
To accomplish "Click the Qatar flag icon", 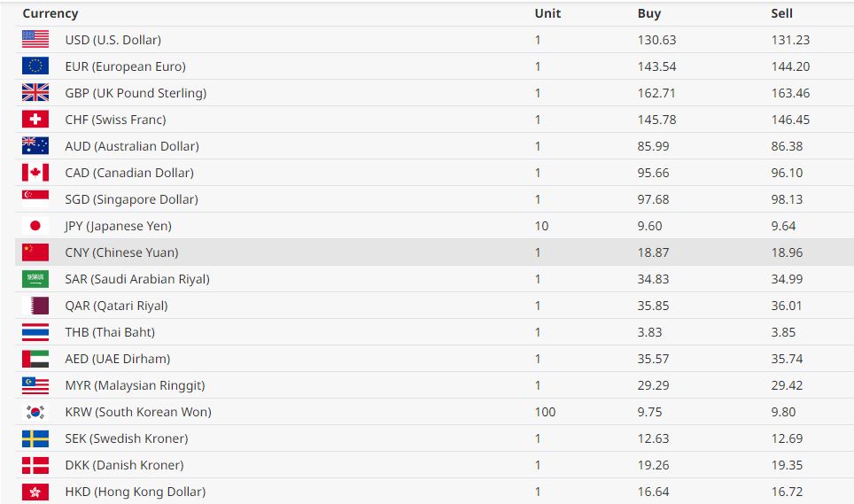I will 35,306.
